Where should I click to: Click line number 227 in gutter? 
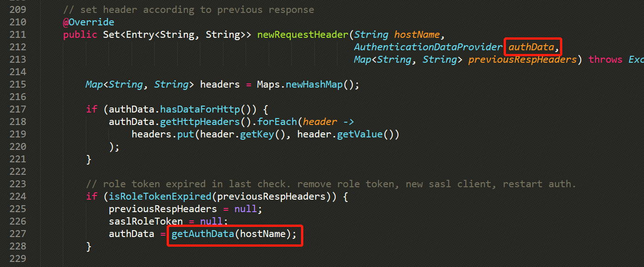click(17, 234)
